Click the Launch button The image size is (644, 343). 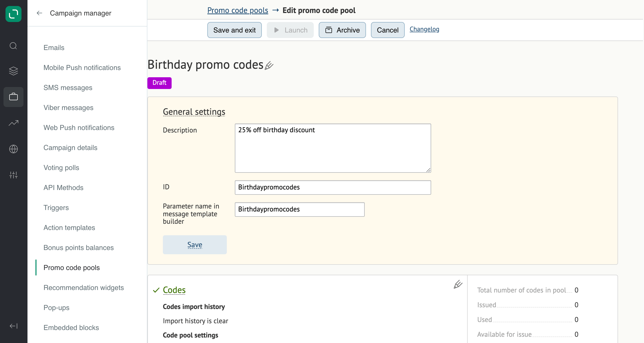(x=290, y=30)
